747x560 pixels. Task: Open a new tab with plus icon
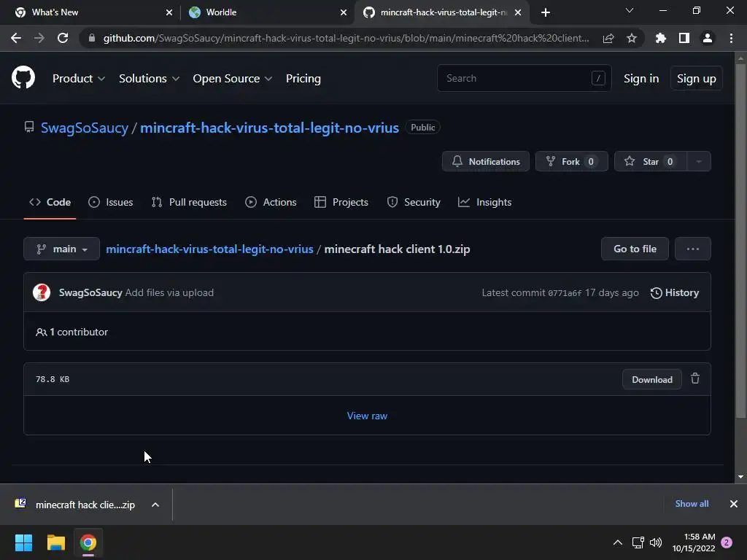546,12
